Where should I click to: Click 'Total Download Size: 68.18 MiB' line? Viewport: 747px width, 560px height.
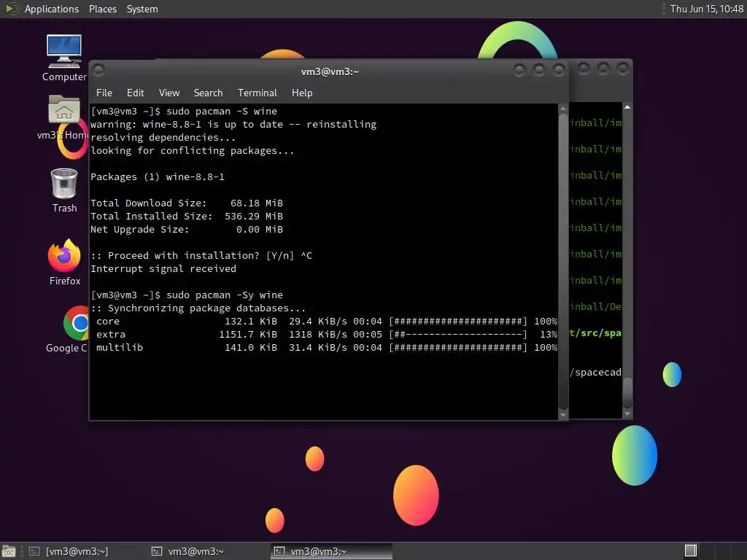pos(187,203)
